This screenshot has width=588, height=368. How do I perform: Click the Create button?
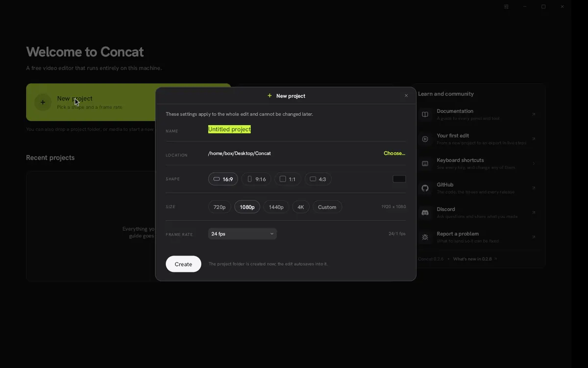[183, 264]
